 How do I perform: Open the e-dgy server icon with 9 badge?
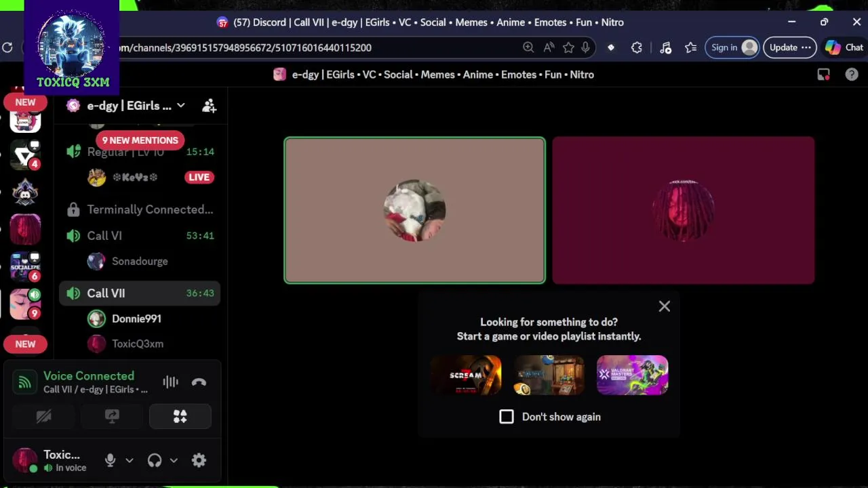[25, 304]
